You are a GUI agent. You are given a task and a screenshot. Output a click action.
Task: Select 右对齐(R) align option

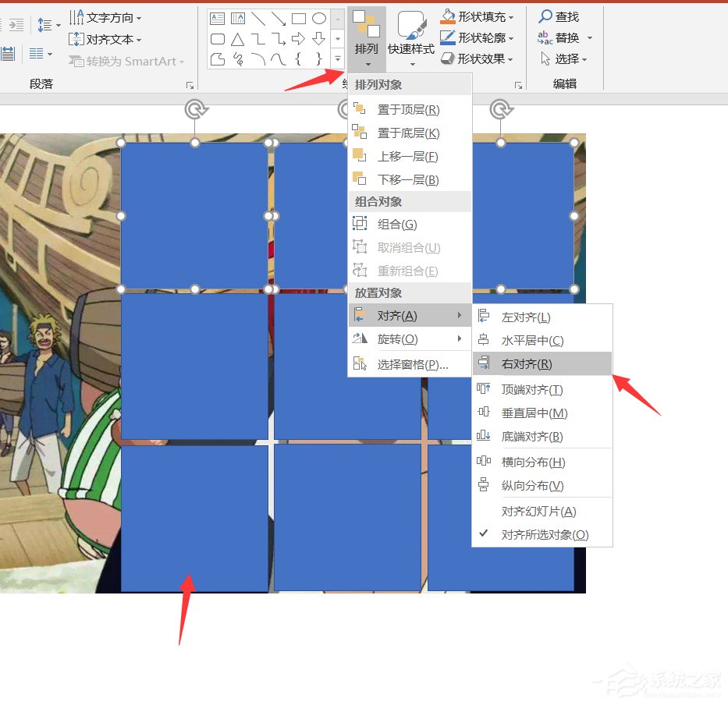542,364
